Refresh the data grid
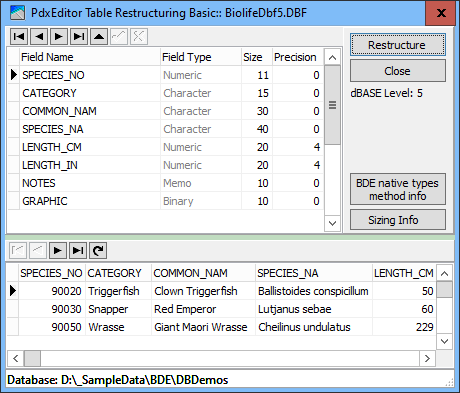The height and width of the screenshot is (393, 460). click(98, 250)
